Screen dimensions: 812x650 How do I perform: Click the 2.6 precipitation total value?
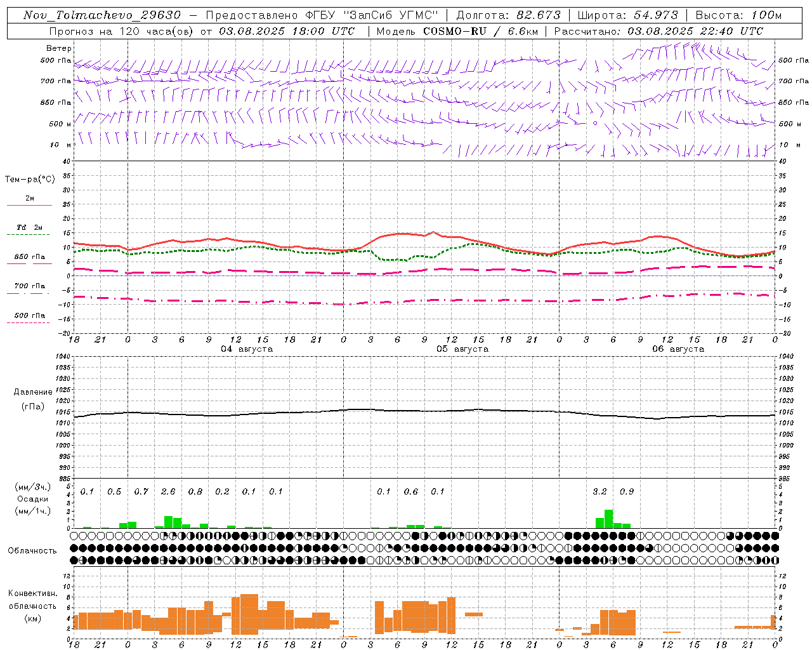[x=168, y=492]
